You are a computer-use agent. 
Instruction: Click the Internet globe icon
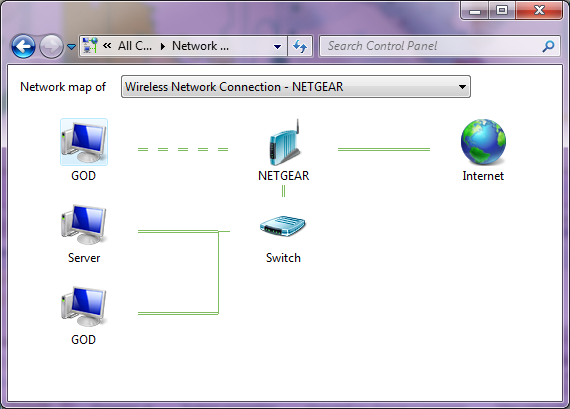coord(483,142)
